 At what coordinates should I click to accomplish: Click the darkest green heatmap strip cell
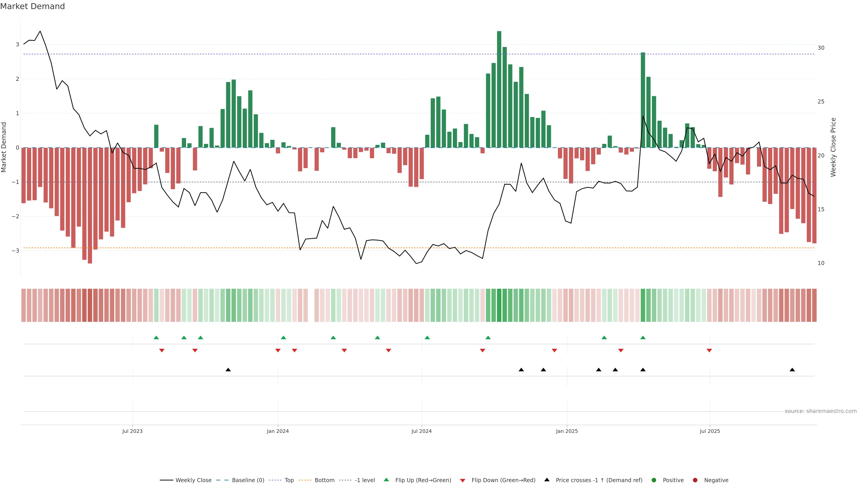(x=499, y=305)
